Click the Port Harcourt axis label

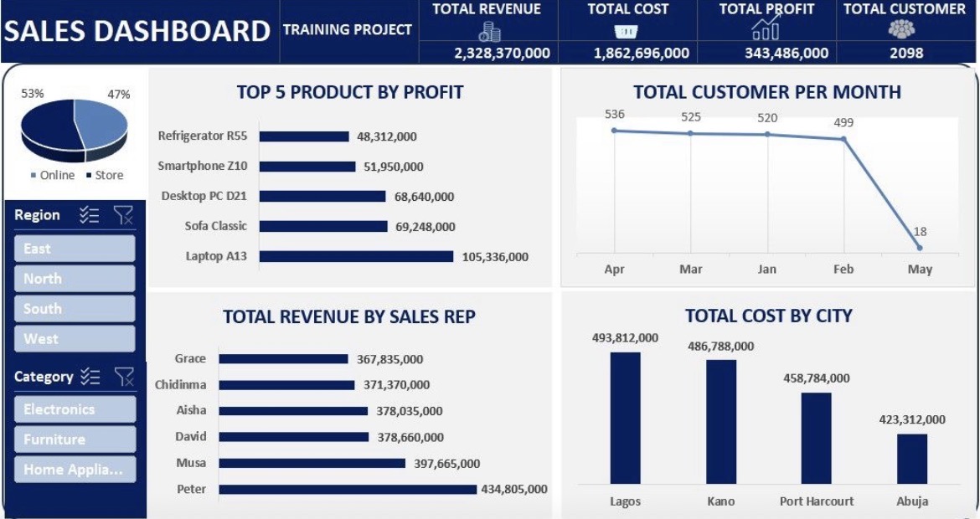[x=817, y=501]
